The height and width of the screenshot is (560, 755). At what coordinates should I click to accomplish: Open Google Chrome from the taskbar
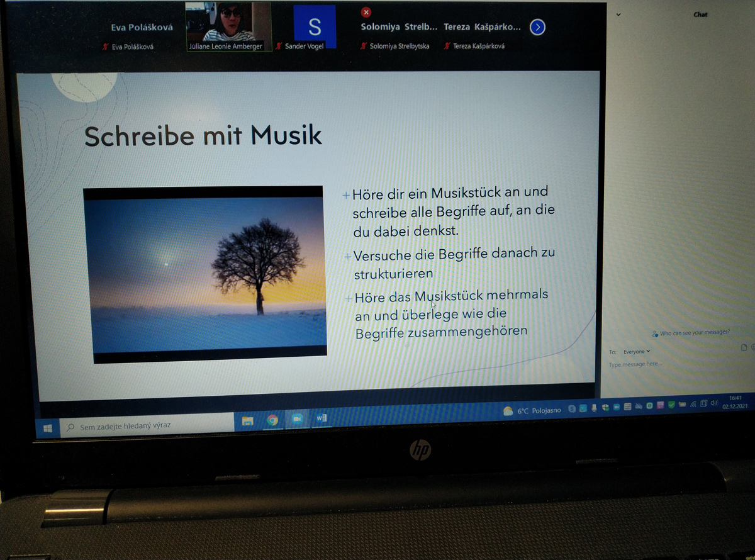[272, 420]
